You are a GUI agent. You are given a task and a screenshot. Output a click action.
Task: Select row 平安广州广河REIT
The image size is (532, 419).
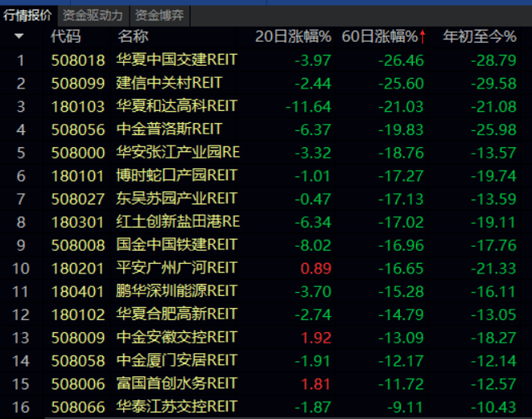[266, 268]
